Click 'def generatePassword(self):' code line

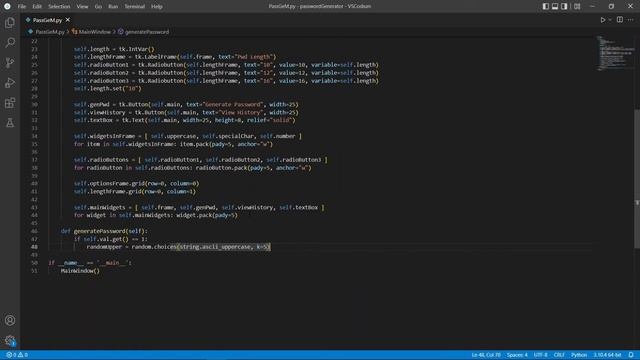104,231
